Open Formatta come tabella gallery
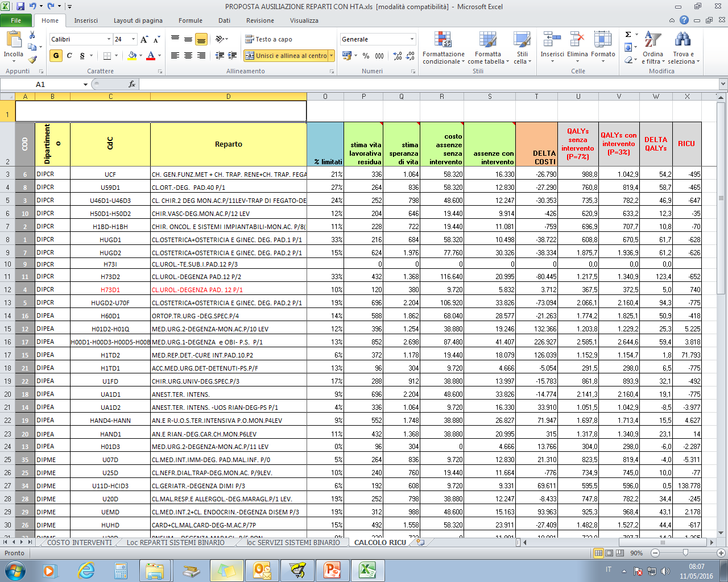Screen dimensions: 728x582 point(488,48)
